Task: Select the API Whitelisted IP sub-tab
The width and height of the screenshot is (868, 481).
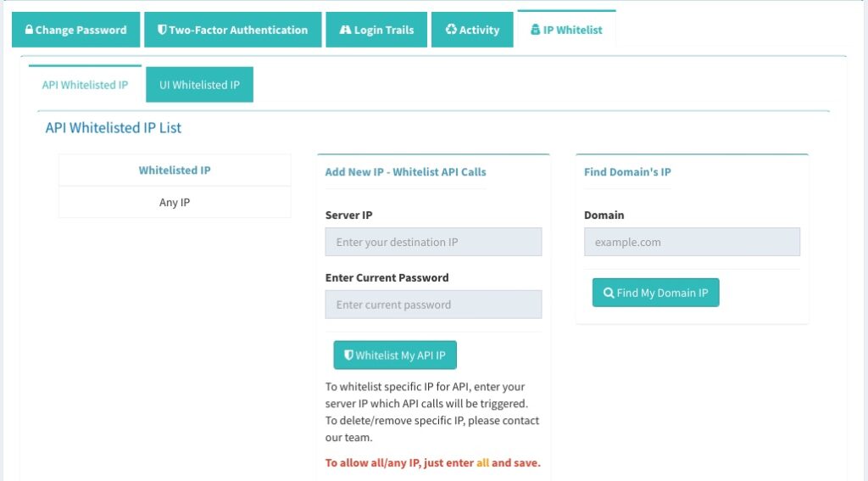Action: (x=85, y=85)
